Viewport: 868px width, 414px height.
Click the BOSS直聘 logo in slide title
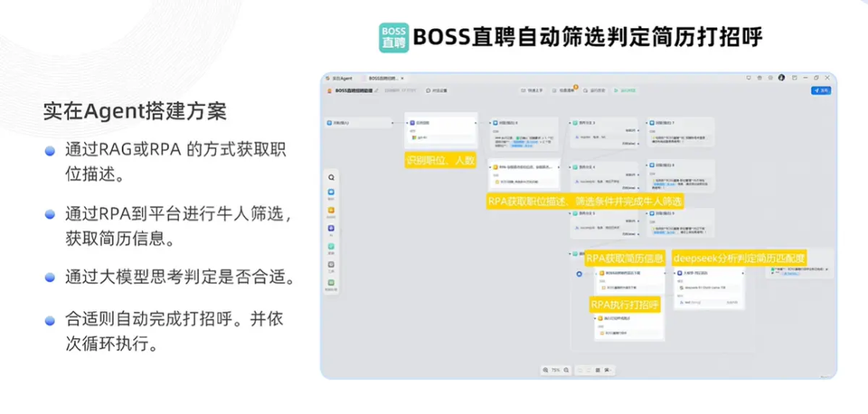click(393, 38)
